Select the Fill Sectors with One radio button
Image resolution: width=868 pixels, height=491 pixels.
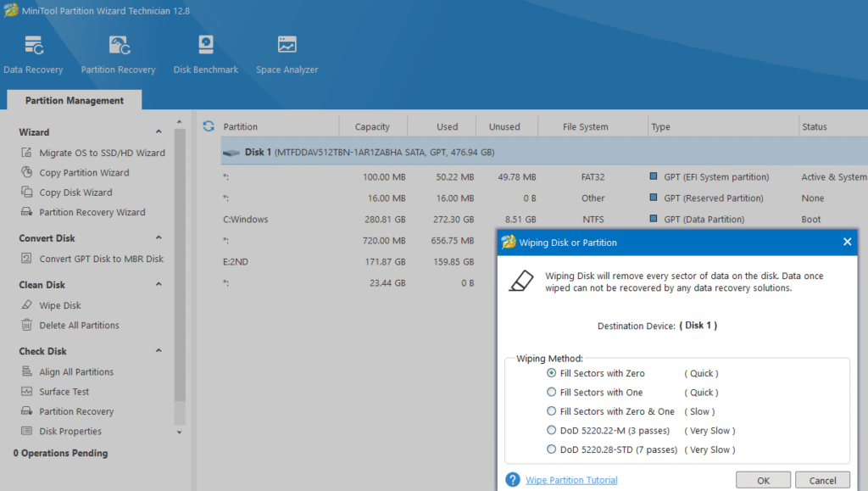click(551, 392)
